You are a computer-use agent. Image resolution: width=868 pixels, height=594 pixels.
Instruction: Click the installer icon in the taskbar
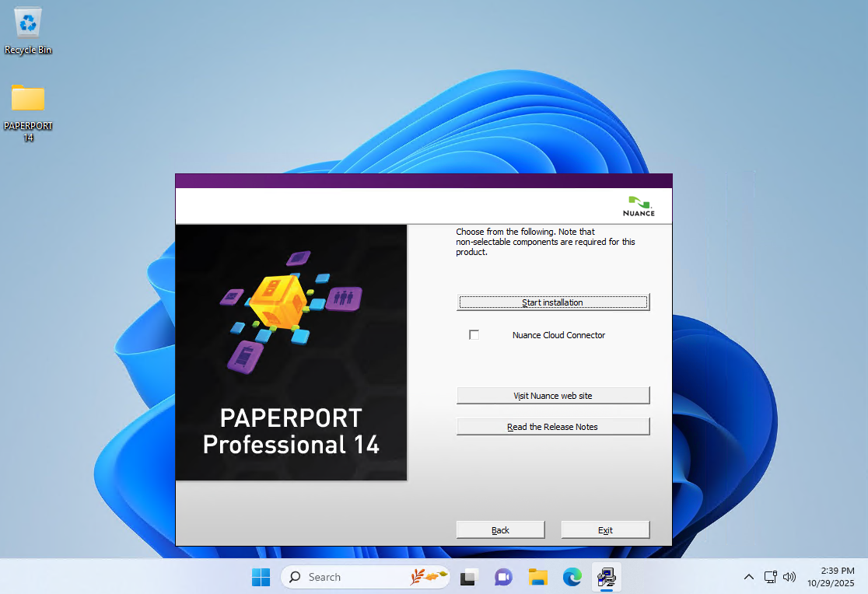(607, 577)
